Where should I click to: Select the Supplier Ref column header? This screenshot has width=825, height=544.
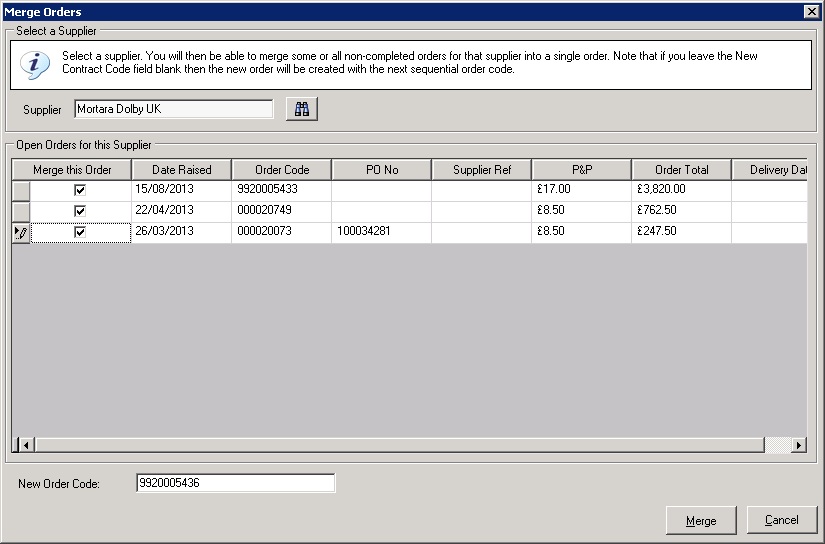481,170
